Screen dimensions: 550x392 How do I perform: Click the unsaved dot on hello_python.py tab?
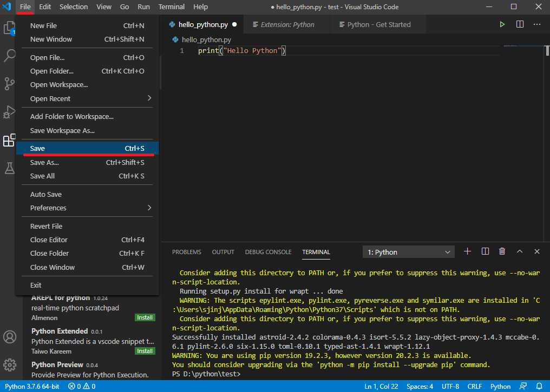coord(234,24)
